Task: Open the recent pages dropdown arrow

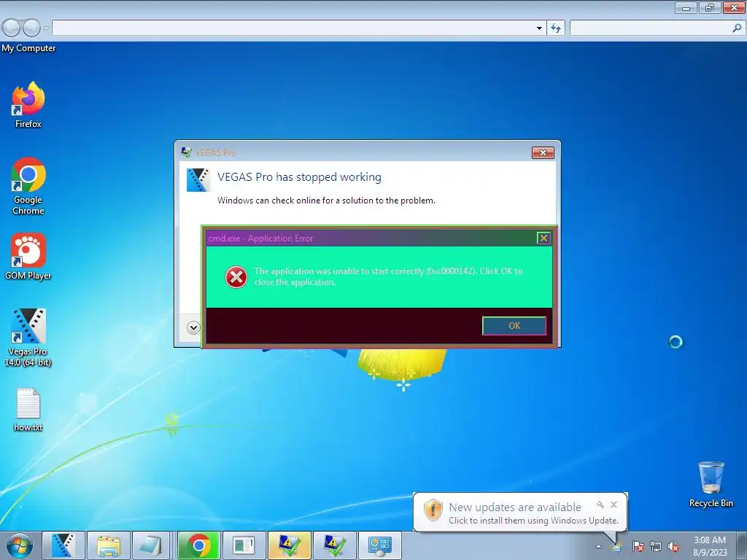Action: click(x=46, y=28)
